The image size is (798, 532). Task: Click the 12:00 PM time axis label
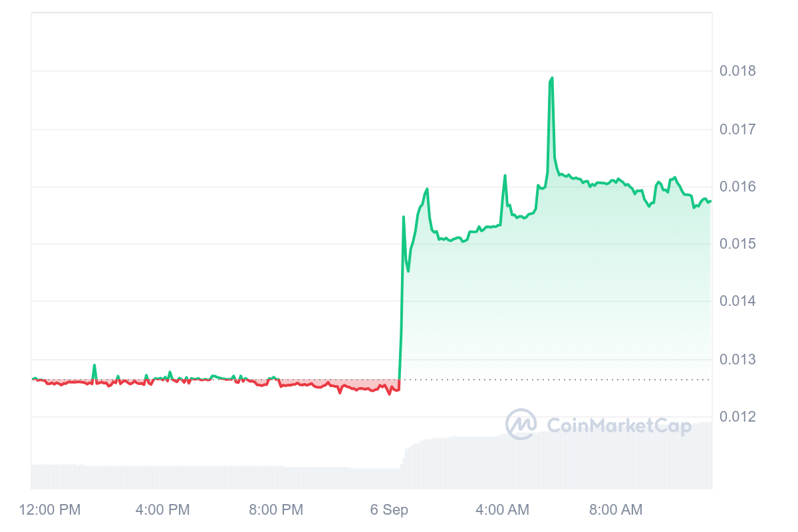click(50, 510)
